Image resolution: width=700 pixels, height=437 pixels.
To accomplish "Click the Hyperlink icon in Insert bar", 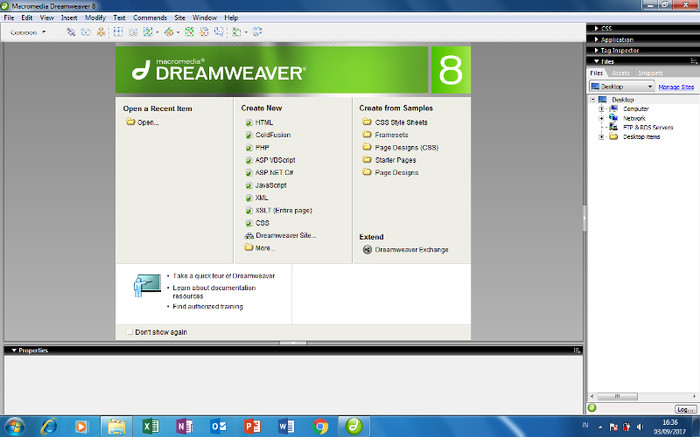I will [71, 32].
